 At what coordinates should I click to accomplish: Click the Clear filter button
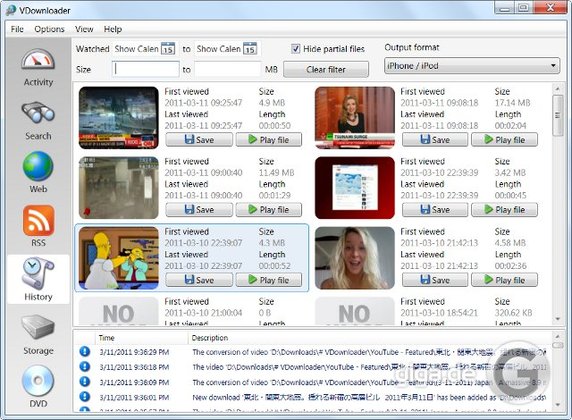pos(326,69)
